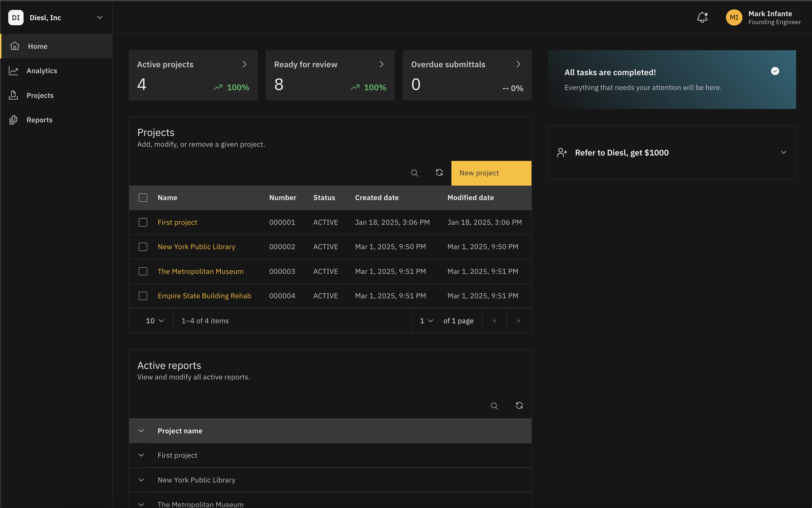Click 'Jan 18, 2025, 3:06 PM' created date
The height and width of the screenshot is (508, 812).
(x=392, y=222)
